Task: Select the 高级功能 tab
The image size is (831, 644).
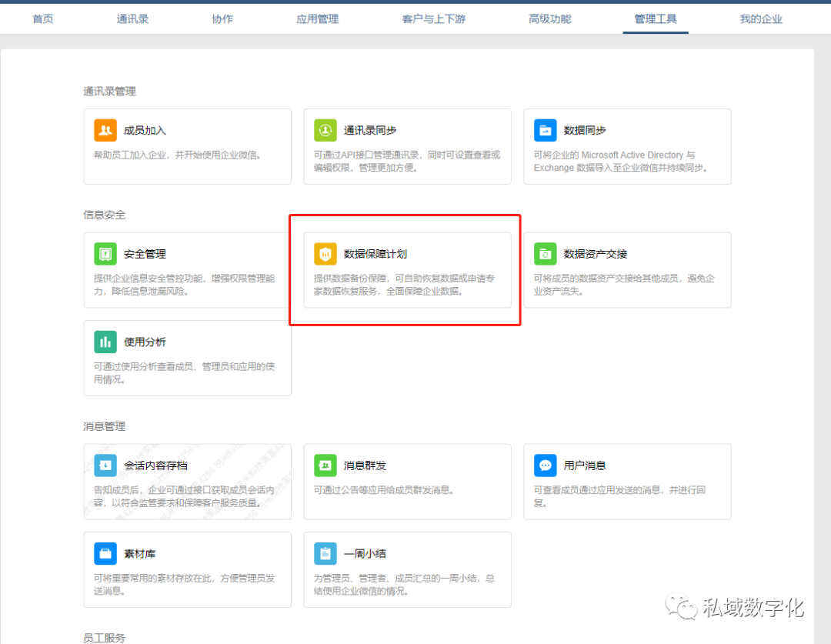Action: click(549, 18)
